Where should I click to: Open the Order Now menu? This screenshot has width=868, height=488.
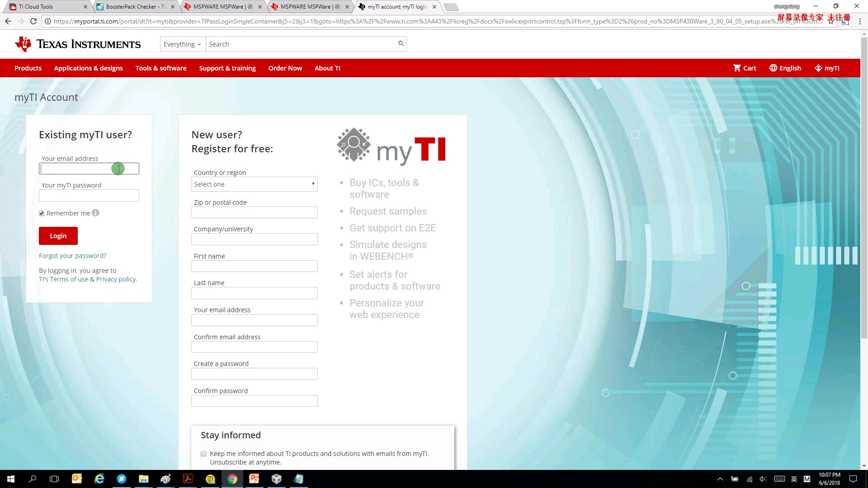click(x=285, y=68)
